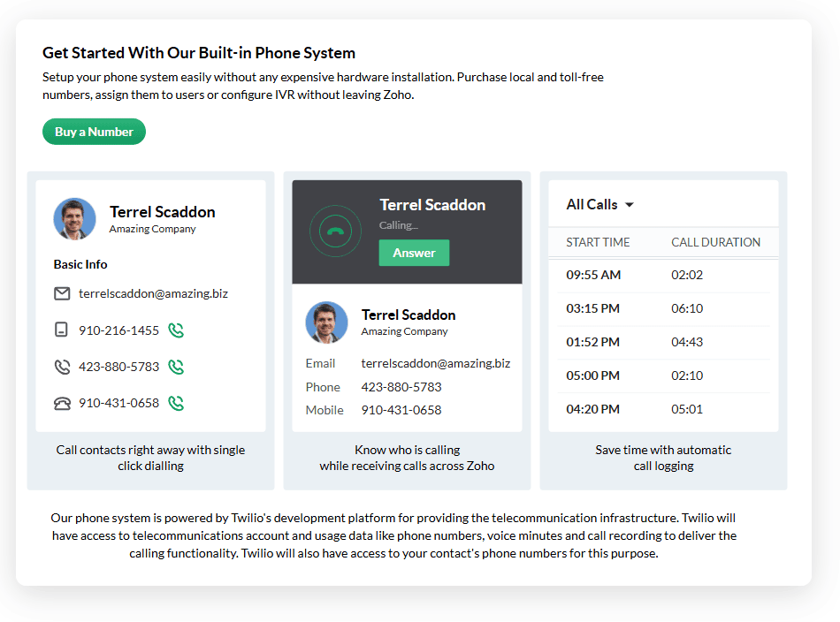Click Terrel Scaddon's photo in the caller details
Viewport: 840px width, 622px height.
tap(327, 322)
